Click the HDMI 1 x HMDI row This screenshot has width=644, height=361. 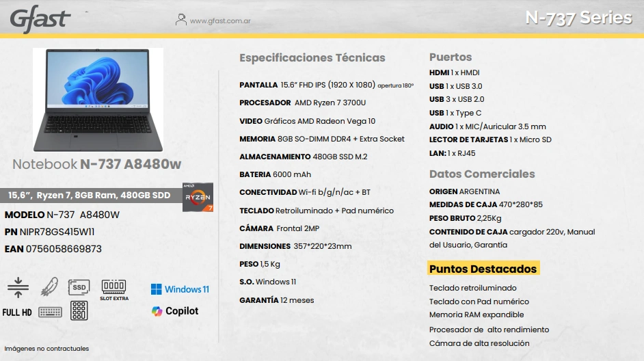[x=454, y=72]
